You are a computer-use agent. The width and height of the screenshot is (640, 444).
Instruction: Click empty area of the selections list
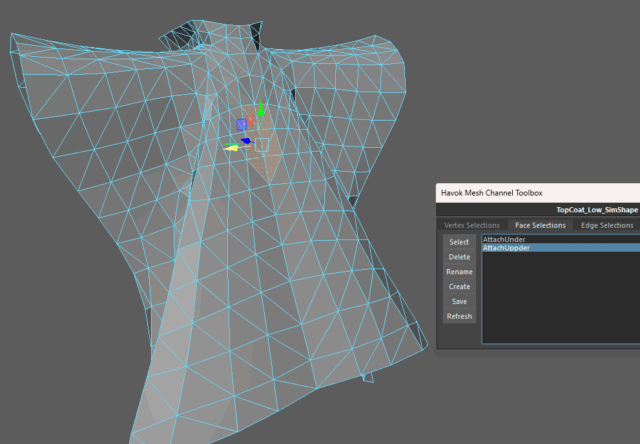pos(560,300)
